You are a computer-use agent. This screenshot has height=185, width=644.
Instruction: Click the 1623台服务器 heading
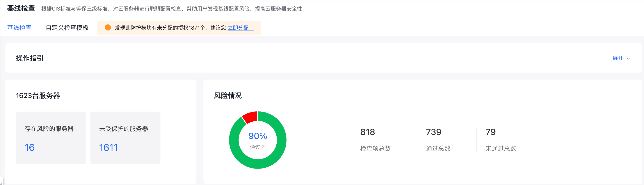(x=38, y=96)
